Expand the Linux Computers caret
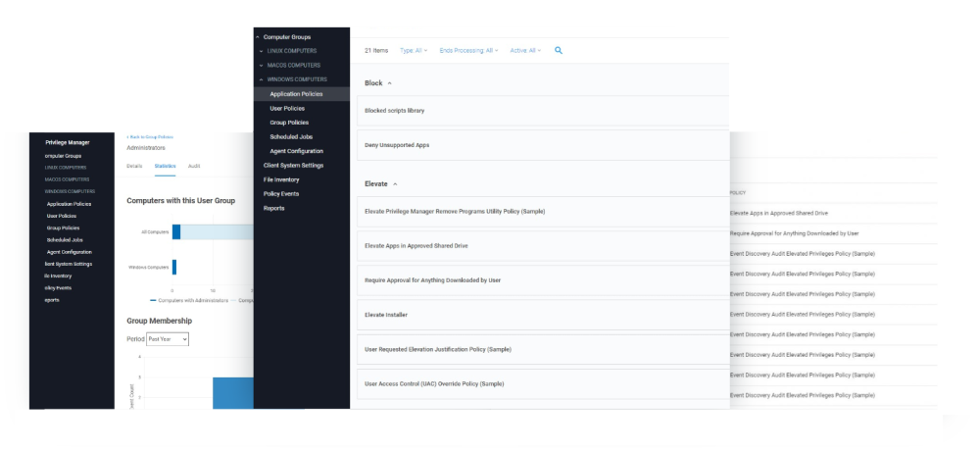 pos(261,50)
